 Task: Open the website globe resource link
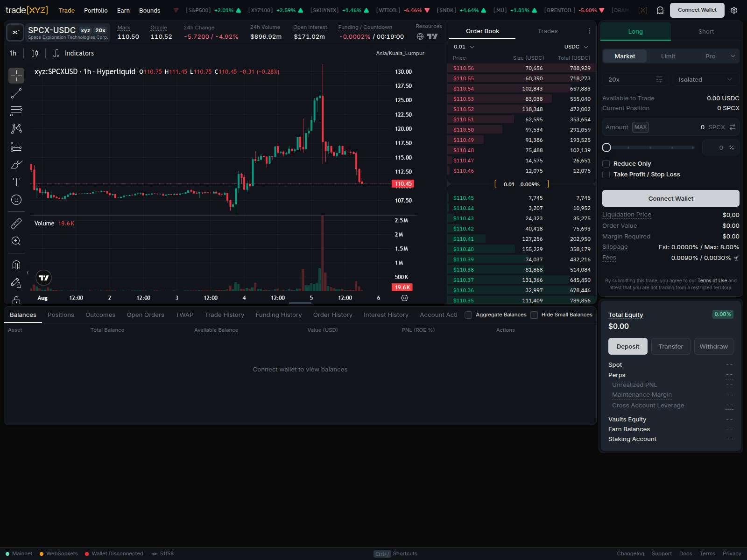[420, 36]
